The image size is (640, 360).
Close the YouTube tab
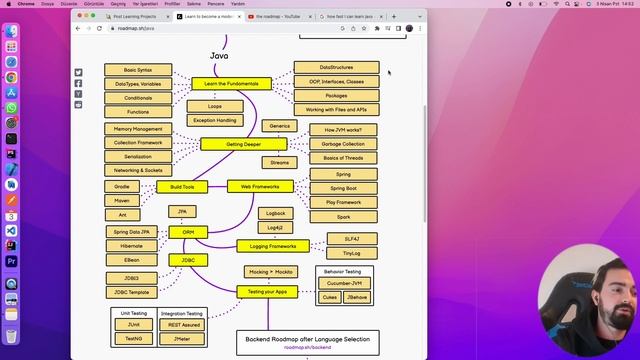coord(310,17)
